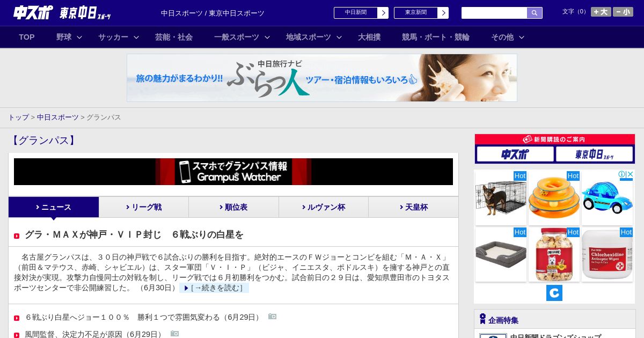
Task: Open the gray pet bed ad
Action: [501, 254]
